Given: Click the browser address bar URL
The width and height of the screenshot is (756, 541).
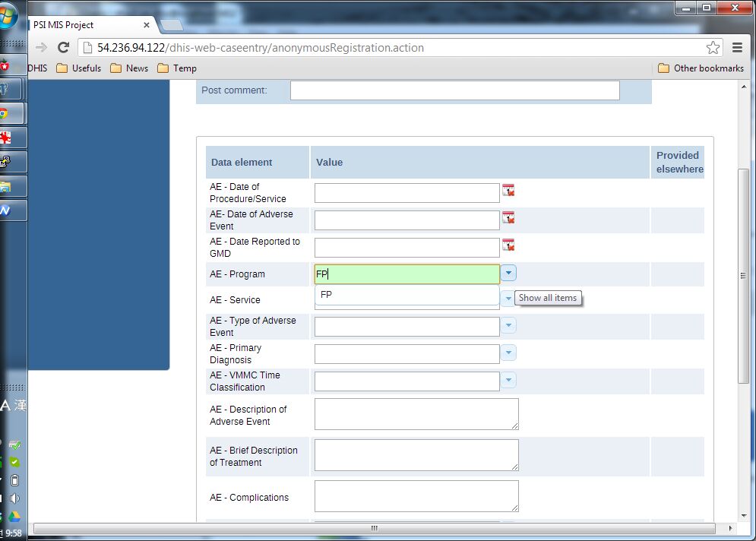Looking at the screenshot, I should tap(261, 48).
